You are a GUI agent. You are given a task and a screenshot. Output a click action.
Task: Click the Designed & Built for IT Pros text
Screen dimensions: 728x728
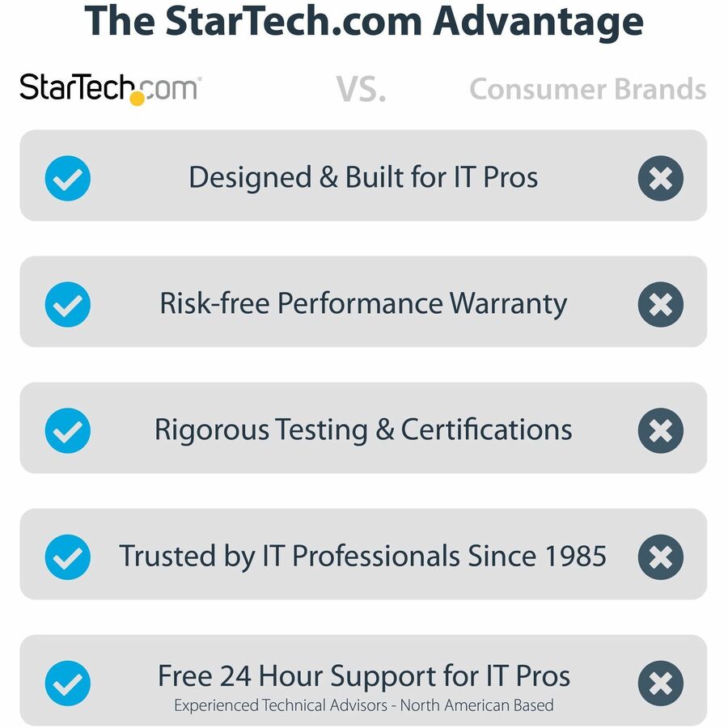point(363,177)
